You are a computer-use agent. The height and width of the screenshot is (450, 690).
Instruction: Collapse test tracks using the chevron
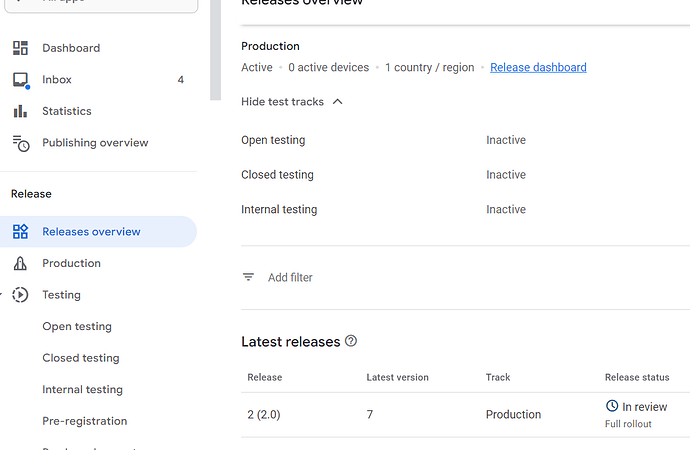pos(338,102)
